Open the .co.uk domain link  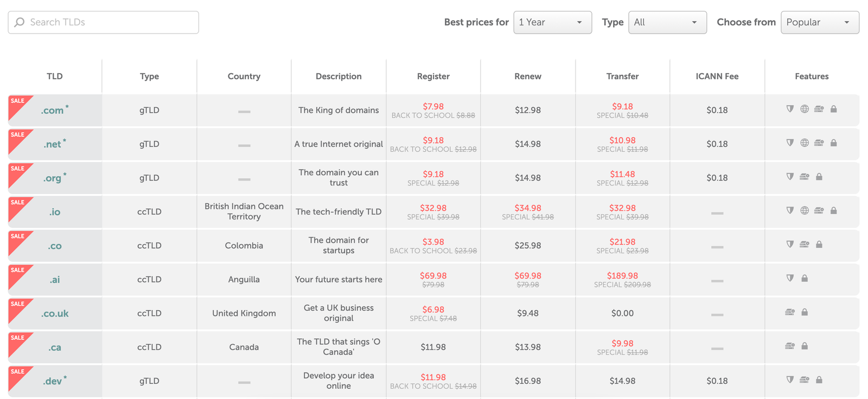[x=55, y=313]
